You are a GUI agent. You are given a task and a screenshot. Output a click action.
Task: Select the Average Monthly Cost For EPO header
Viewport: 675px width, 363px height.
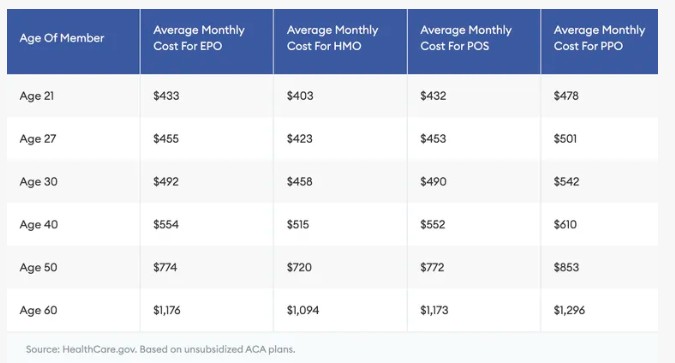pyautogui.click(x=199, y=38)
